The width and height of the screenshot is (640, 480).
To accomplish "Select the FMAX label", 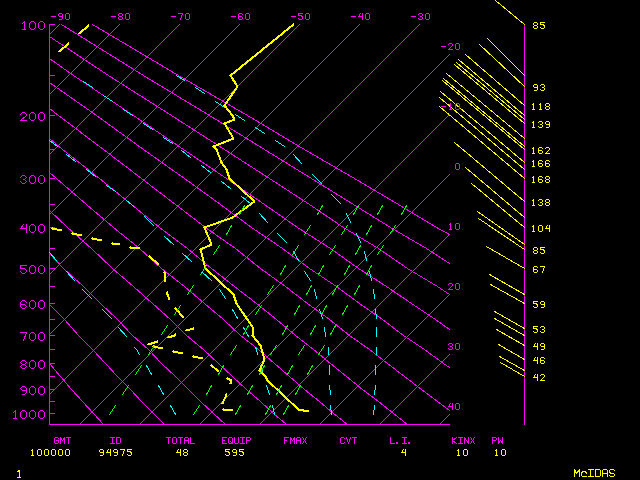I will tap(295, 440).
